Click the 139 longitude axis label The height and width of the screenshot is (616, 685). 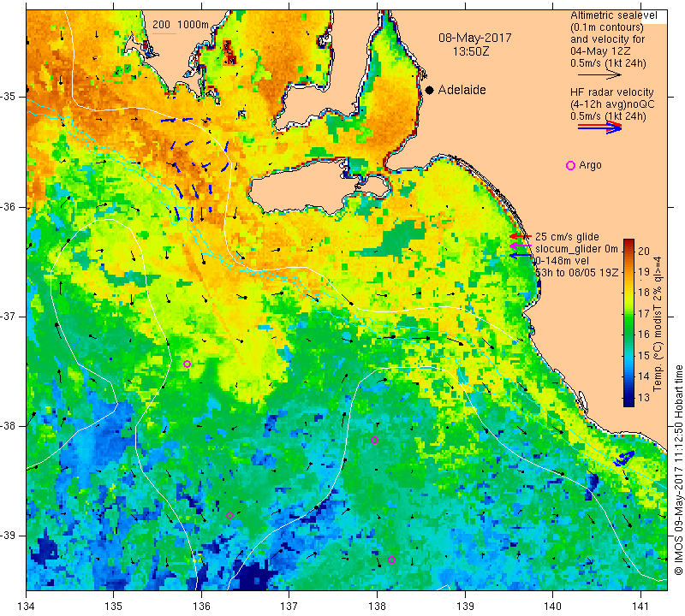(465, 607)
